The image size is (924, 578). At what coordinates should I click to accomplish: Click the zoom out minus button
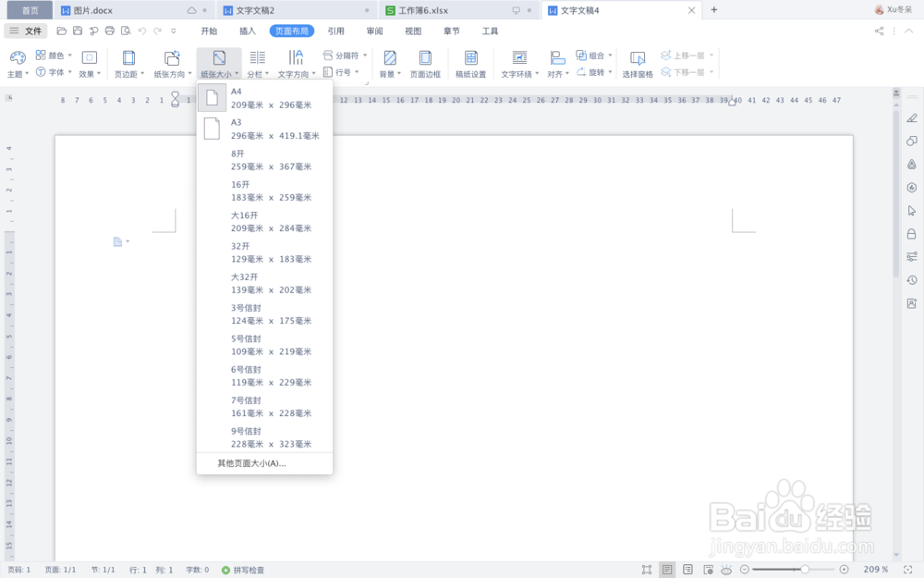(744, 569)
